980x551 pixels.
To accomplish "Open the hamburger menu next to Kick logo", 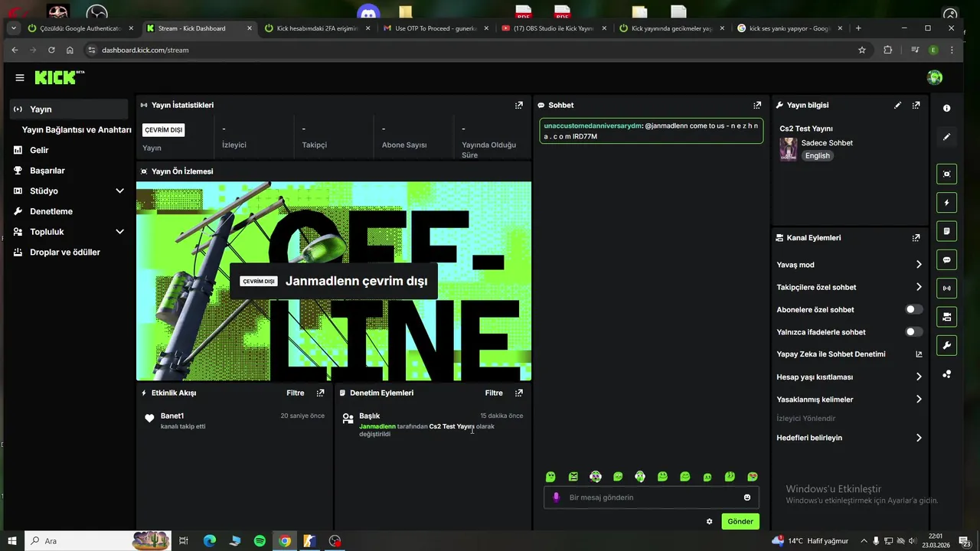I will coord(20,77).
